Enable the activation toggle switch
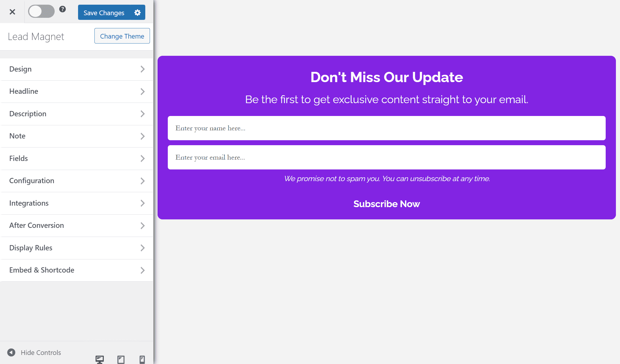Image resolution: width=620 pixels, height=364 pixels. [41, 11]
